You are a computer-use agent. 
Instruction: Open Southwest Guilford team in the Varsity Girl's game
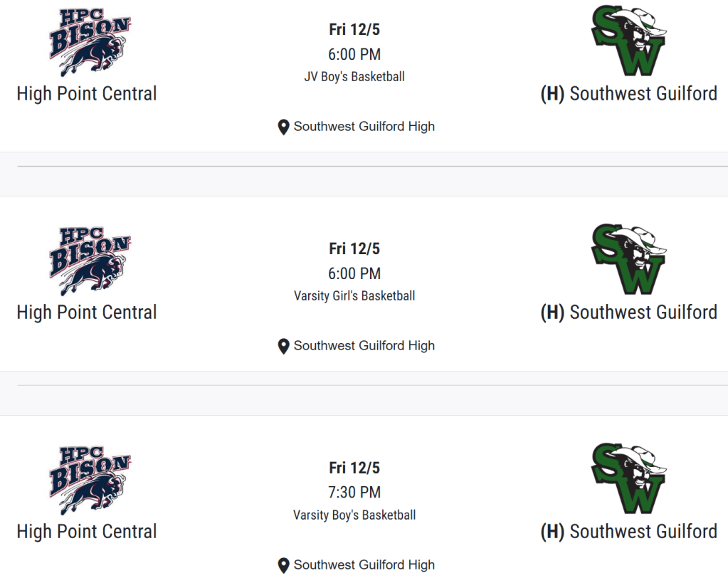coord(643,312)
